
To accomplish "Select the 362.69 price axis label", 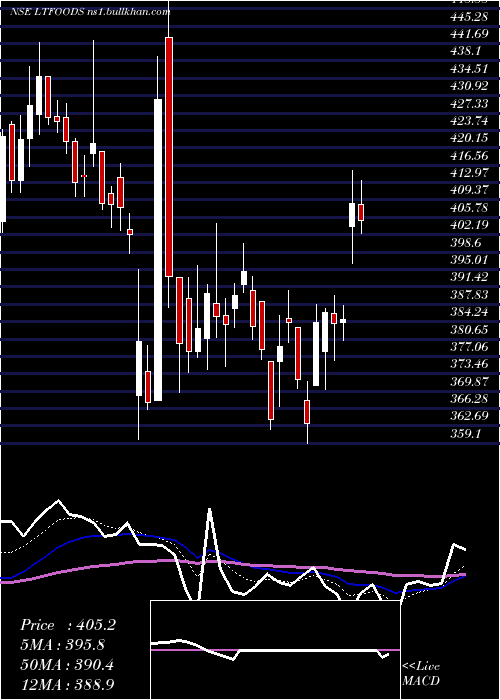I will tap(469, 416).
